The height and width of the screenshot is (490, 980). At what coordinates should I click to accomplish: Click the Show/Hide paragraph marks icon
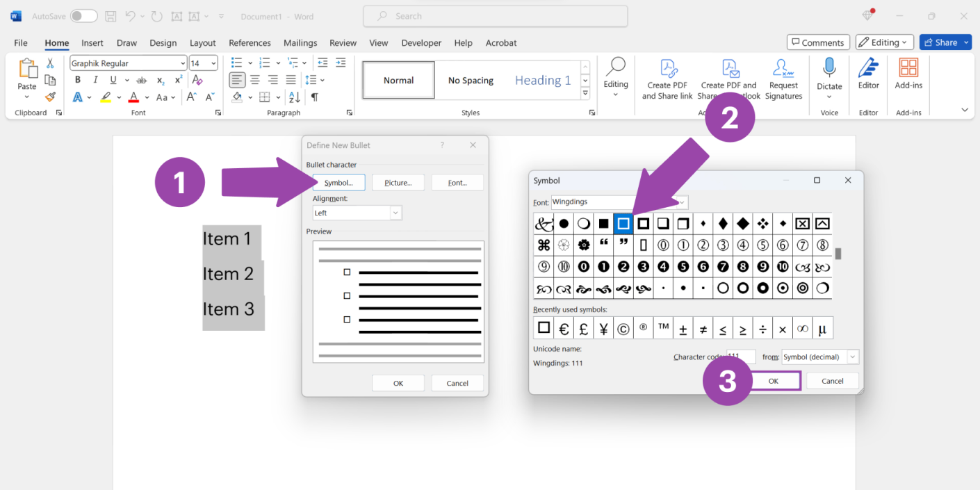coord(315,97)
